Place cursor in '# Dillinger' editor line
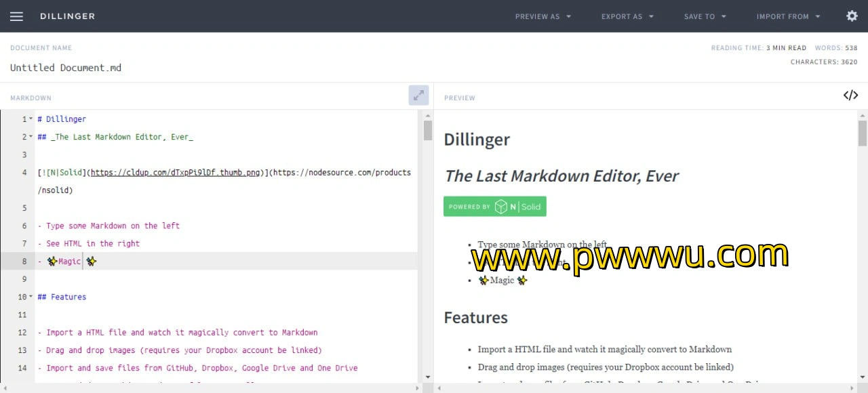This screenshot has width=868, height=393. click(x=62, y=119)
